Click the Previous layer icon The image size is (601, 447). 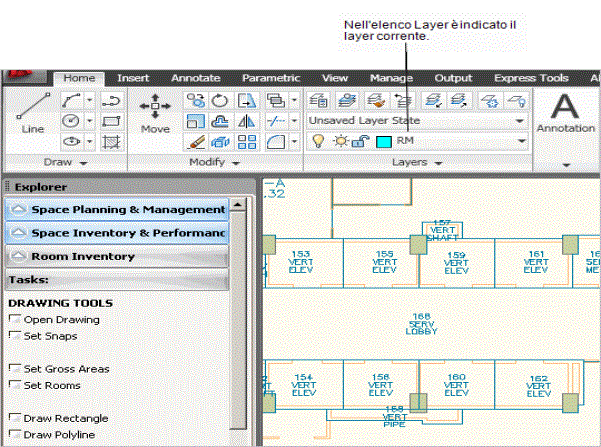403,100
